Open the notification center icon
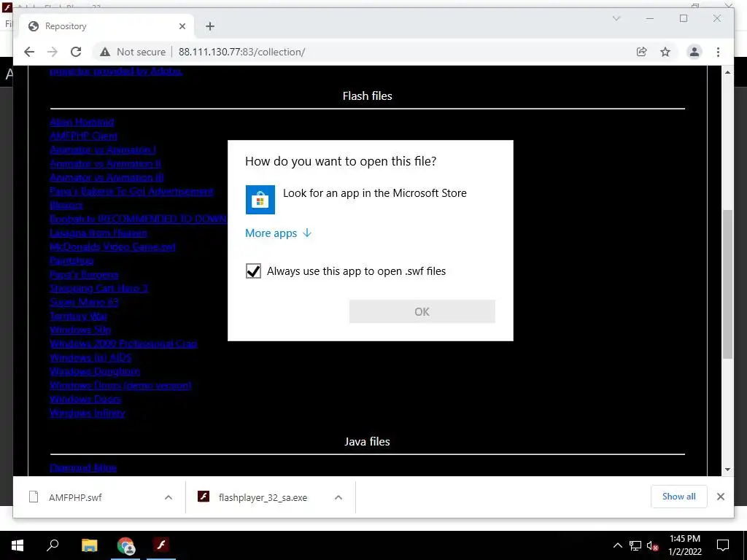Image resolution: width=747 pixels, height=560 pixels. coord(723,545)
